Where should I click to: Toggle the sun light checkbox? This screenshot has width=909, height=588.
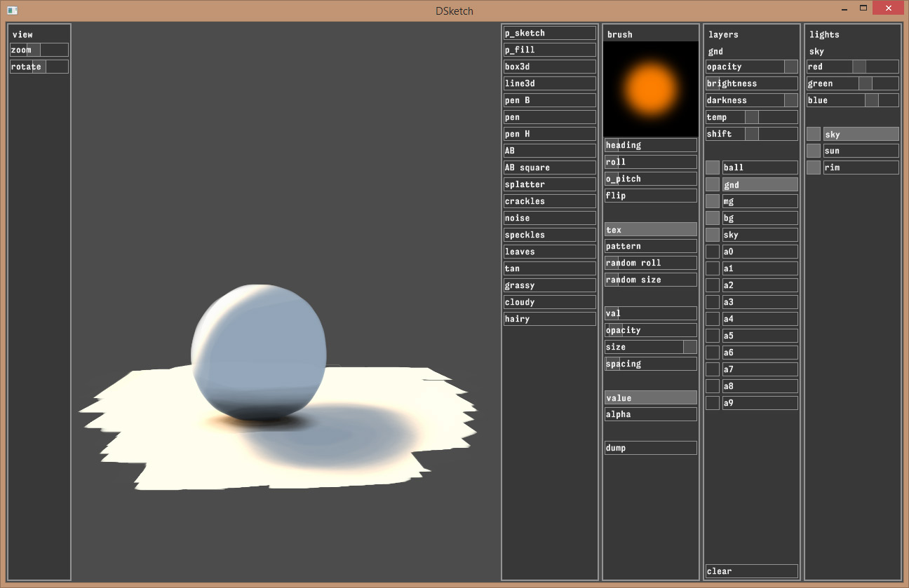(x=813, y=151)
